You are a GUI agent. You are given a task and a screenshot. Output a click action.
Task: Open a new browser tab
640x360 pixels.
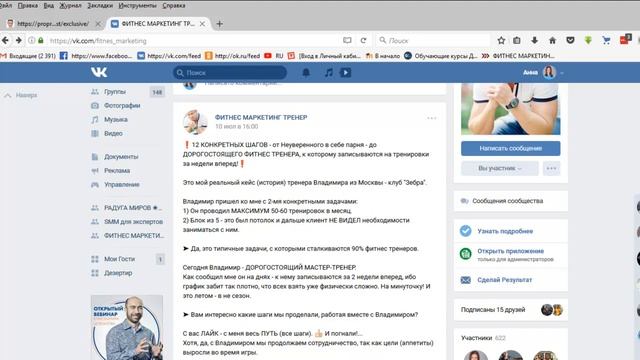(220, 24)
